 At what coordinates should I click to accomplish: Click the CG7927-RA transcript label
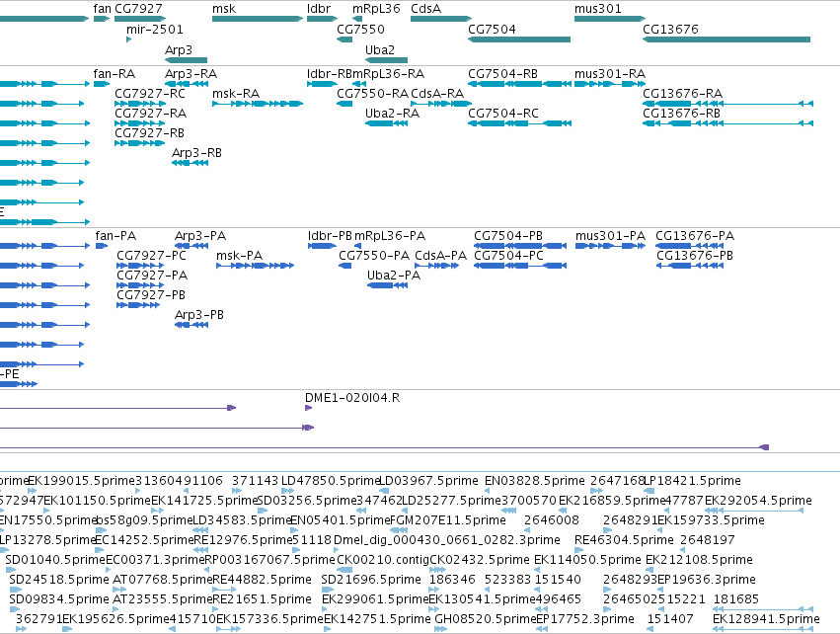pyautogui.click(x=151, y=114)
